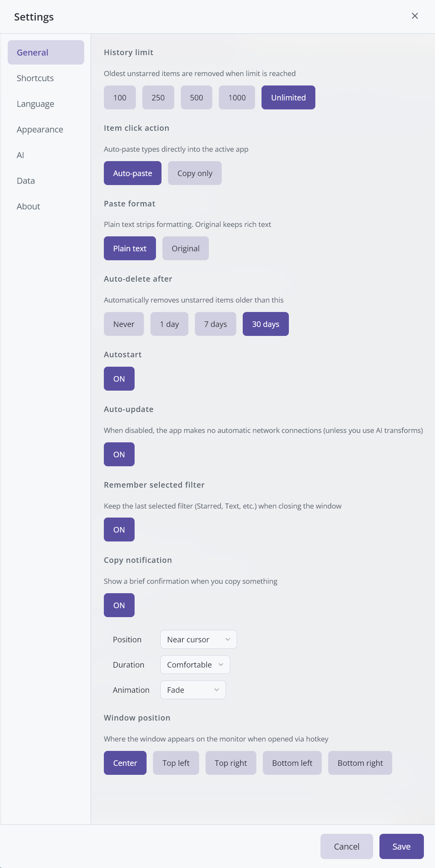The width and height of the screenshot is (435, 868).
Task: Disable the Auto-update toggle
Action: click(x=119, y=454)
